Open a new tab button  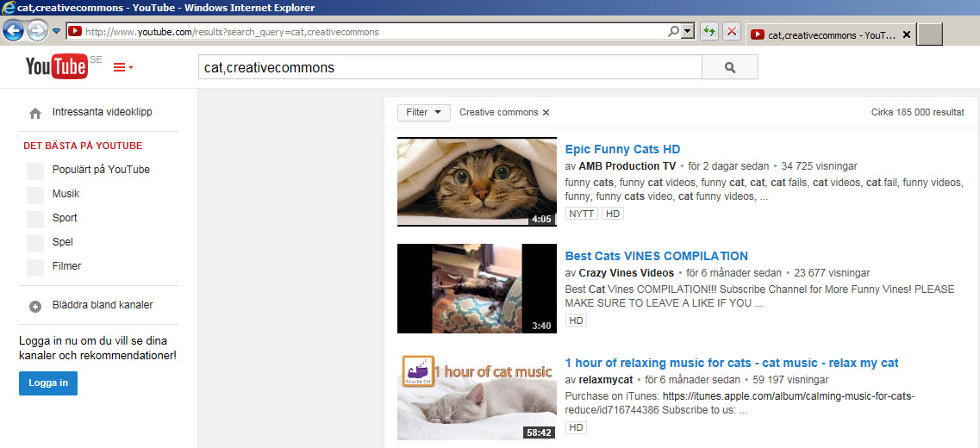929,34
